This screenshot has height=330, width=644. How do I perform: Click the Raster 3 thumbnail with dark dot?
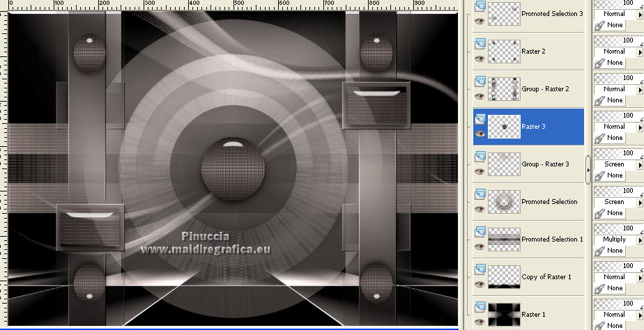504,127
